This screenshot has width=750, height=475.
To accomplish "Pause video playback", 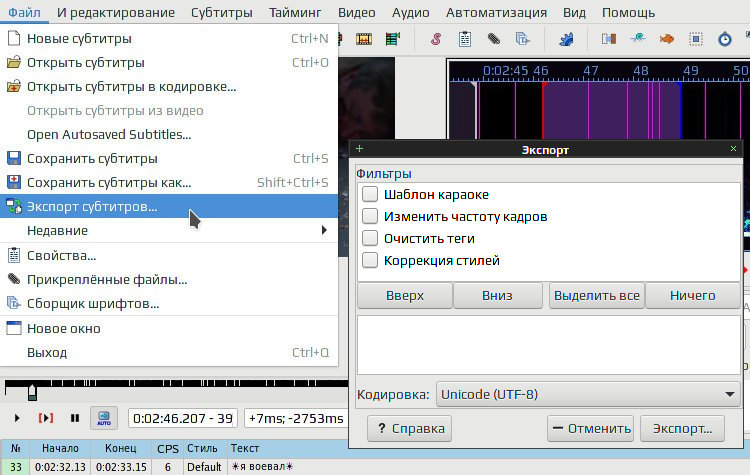I will tap(75, 418).
